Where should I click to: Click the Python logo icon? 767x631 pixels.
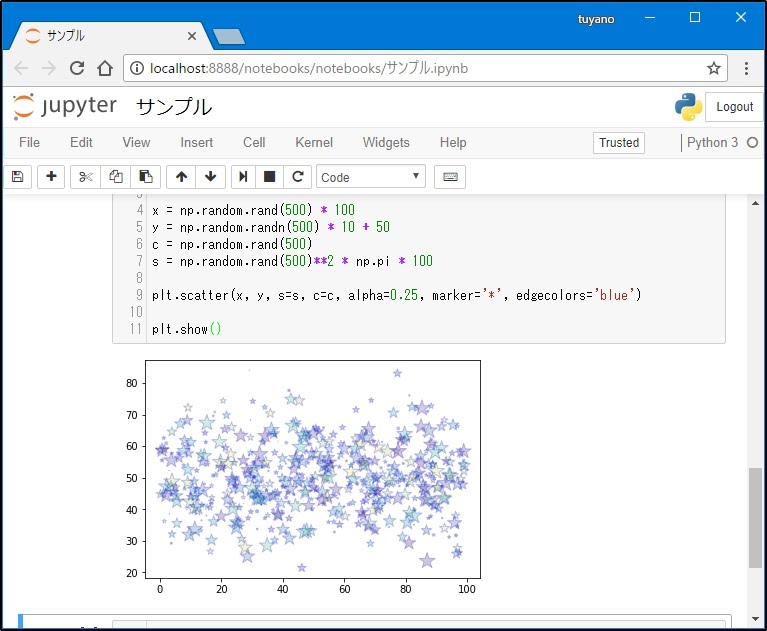(x=688, y=107)
